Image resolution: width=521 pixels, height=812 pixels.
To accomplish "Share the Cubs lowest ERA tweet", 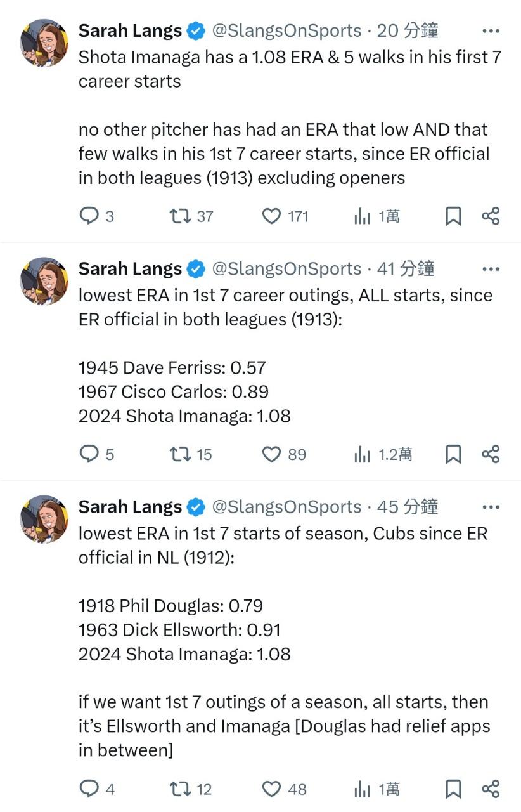I will point(491,789).
